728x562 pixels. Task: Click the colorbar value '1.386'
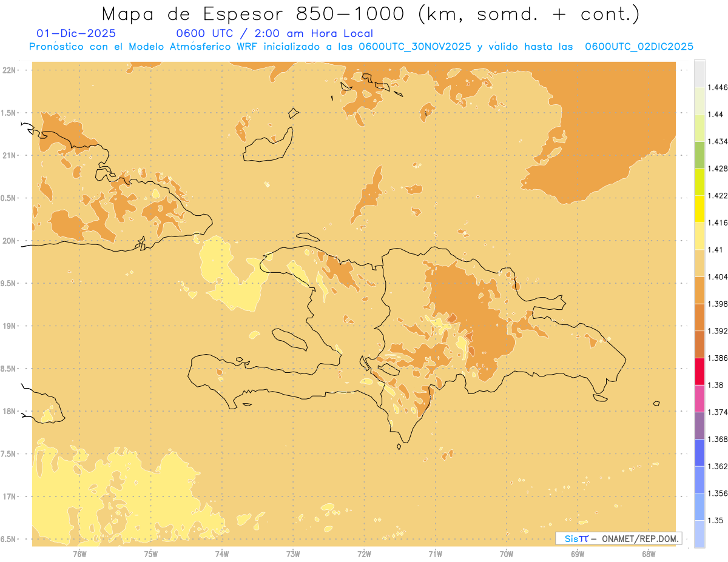(718, 358)
